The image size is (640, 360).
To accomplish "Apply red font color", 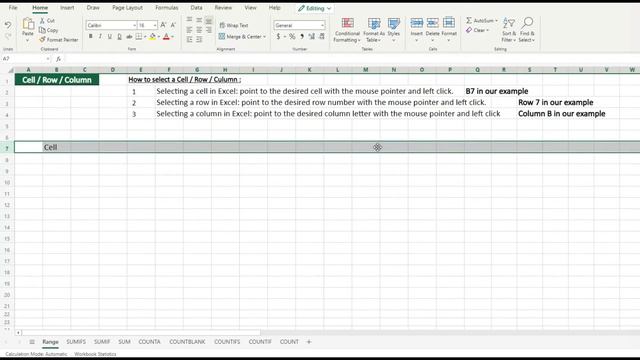I will [166, 37].
